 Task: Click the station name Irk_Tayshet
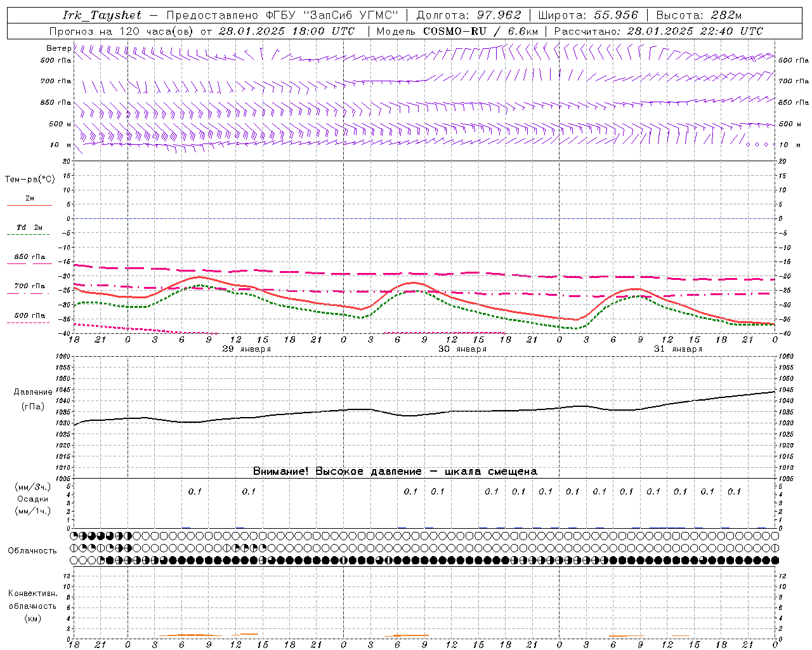[x=101, y=15]
